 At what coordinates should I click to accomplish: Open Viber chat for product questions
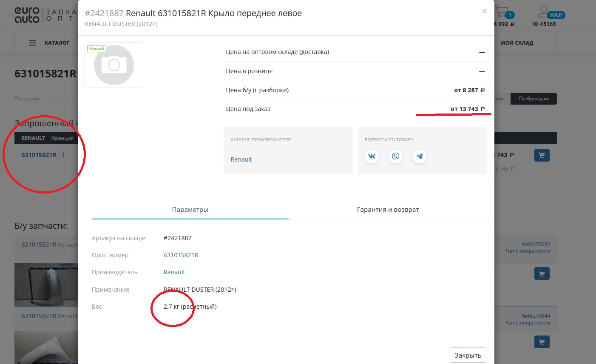point(395,156)
